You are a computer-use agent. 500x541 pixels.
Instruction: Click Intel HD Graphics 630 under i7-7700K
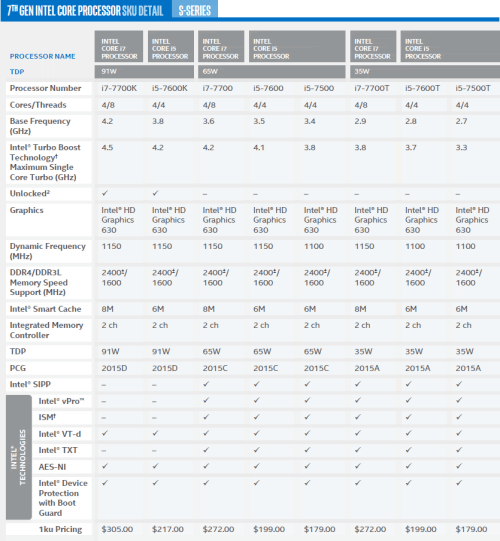click(x=118, y=220)
